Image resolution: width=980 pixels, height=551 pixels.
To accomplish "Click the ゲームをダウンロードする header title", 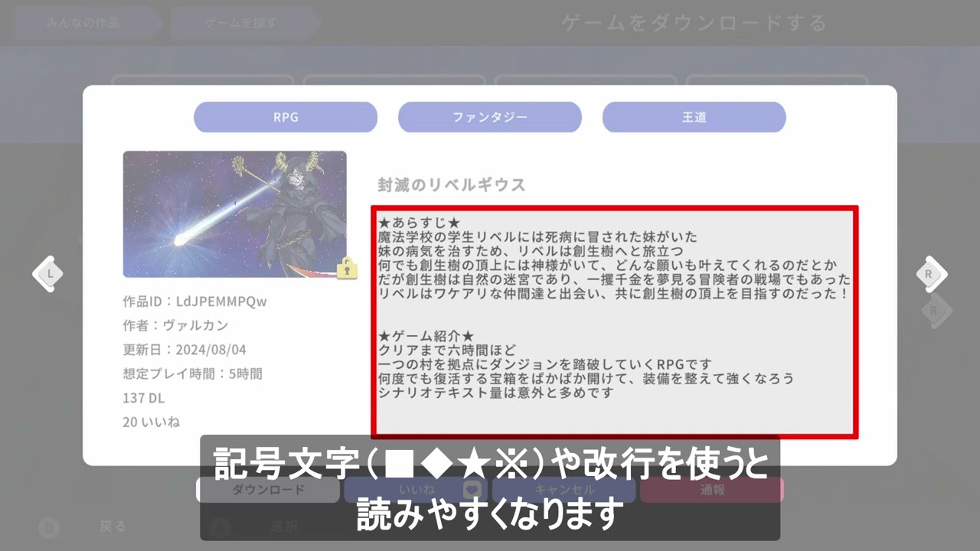I will pyautogui.click(x=694, y=23).
